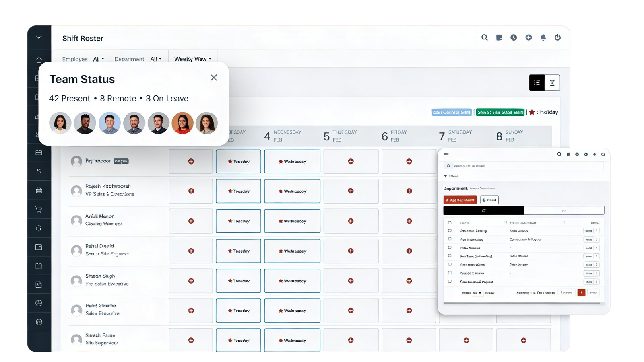644x362 pixels.
Task: Open the home icon in left sidebar
Action: 39,60
